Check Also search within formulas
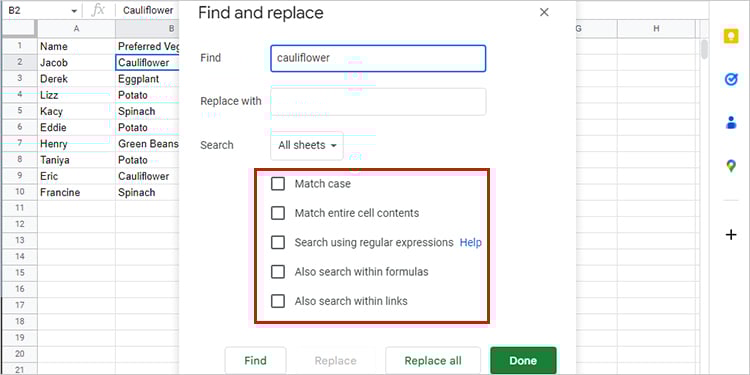Viewport: 750px width, 375px height. click(x=278, y=272)
